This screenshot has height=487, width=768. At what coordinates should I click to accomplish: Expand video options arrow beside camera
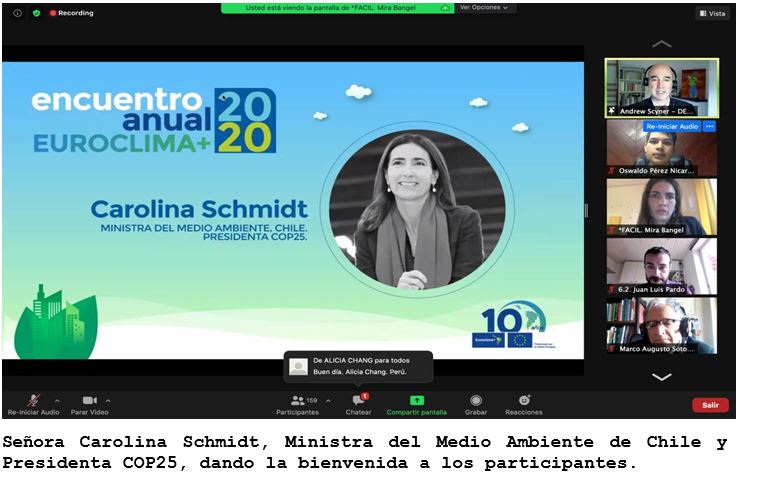click(x=108, y=401)
